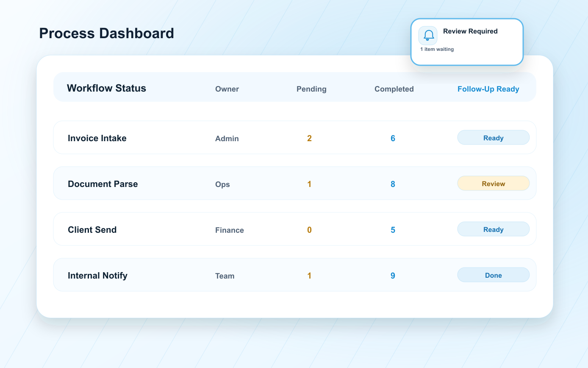Click the Review pill for Document Parse

[494, 184]
